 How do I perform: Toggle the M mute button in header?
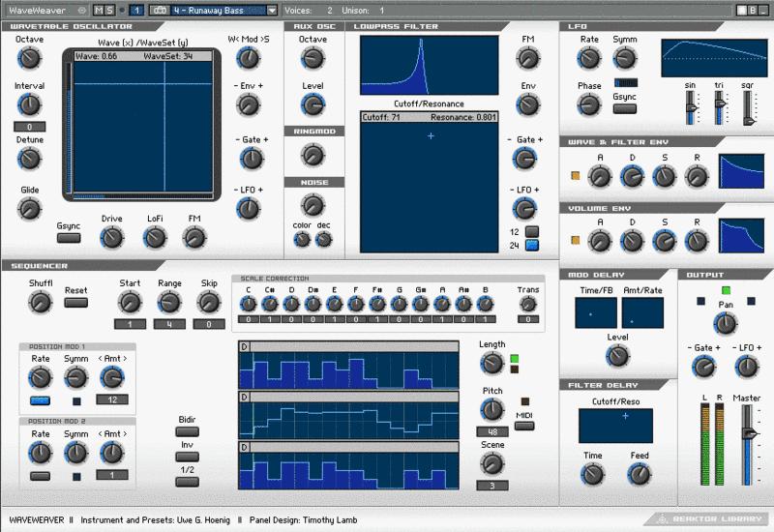[100, 10]
